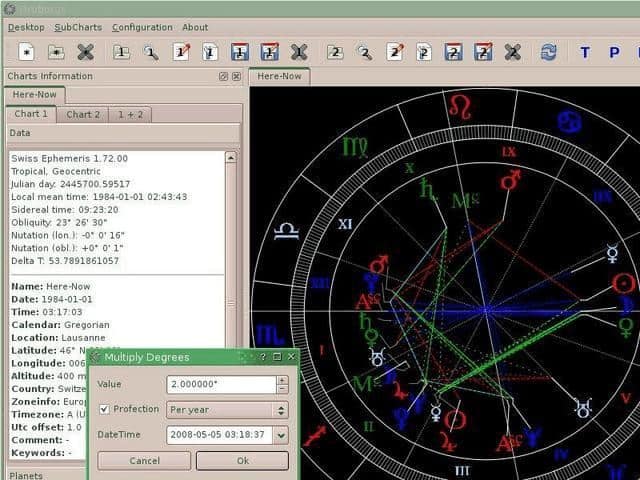Click the red Leo glyph on the chart wheel
Image resolution: width=640 pixels, height=480 pixels.
(460, 107)
